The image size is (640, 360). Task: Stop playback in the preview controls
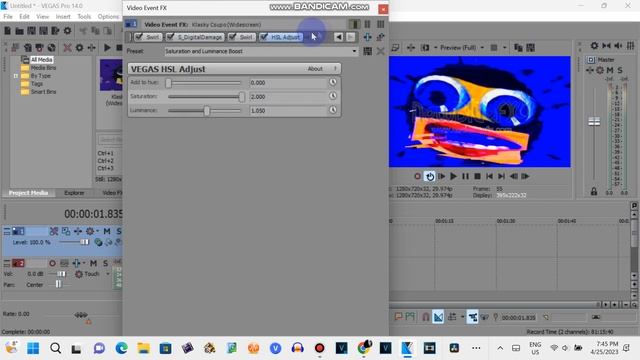click(x=477, y=176)
